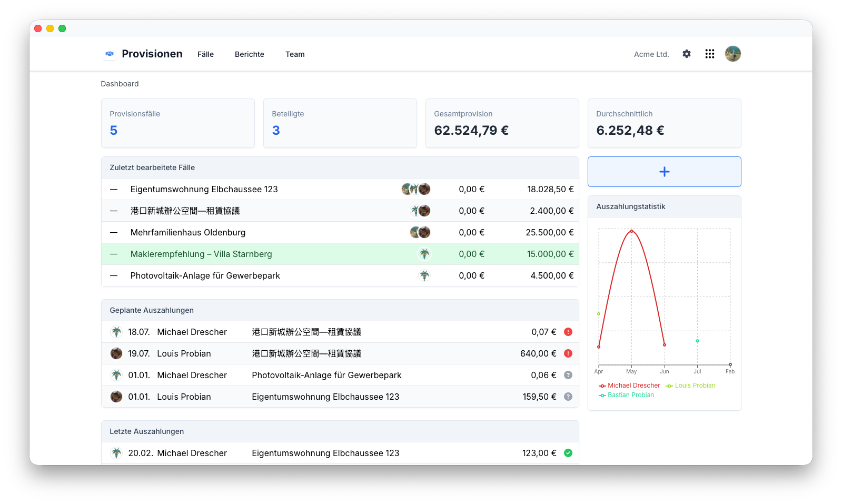Click red warning icon beside 0,07 €
The width and height of the screenshot is (842, 504).
coord(568,332)
